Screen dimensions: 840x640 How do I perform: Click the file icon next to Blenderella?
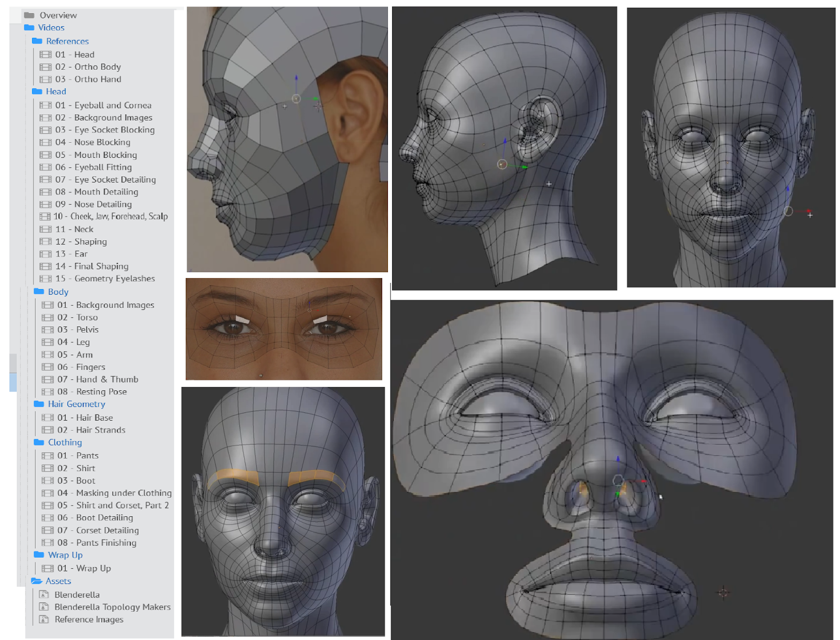[x=45, y=594]
